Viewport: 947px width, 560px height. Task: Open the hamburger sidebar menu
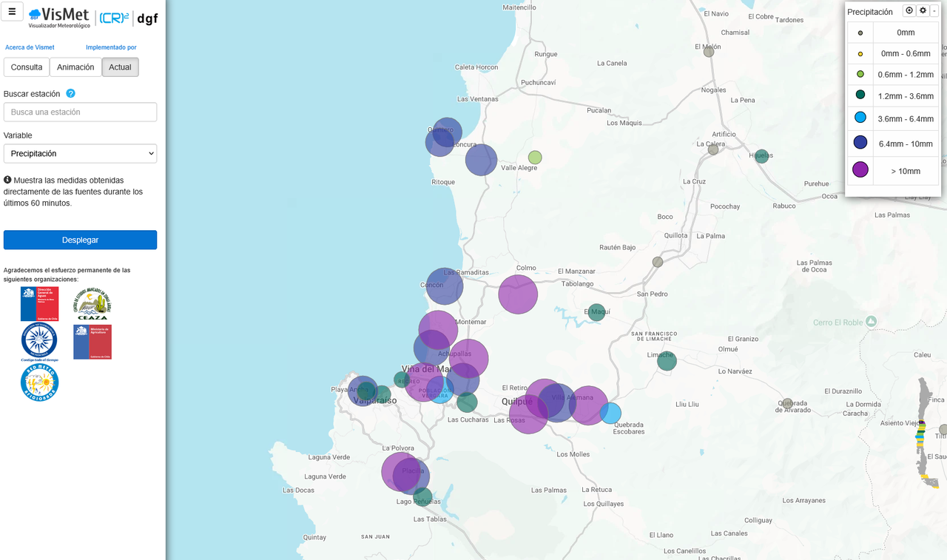pos(12,12)
